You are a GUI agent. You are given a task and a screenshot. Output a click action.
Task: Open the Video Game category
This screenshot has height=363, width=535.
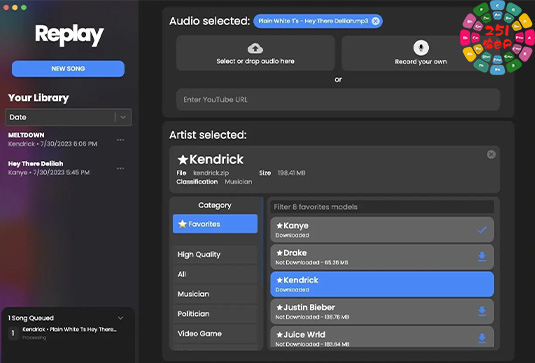pyautogui.click(x=215, y=334)
